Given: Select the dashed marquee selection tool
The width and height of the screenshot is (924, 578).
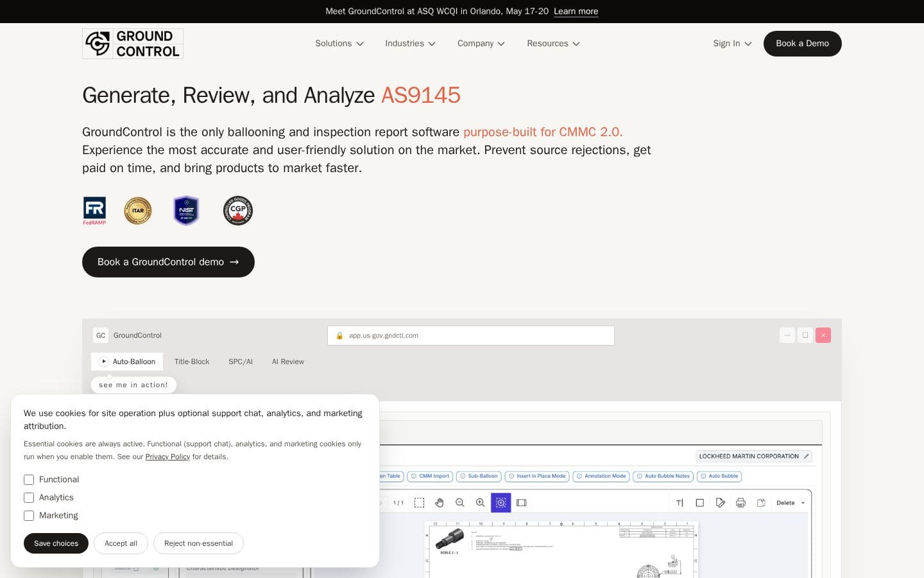Looking at the screenshot, I should point(419,503).
